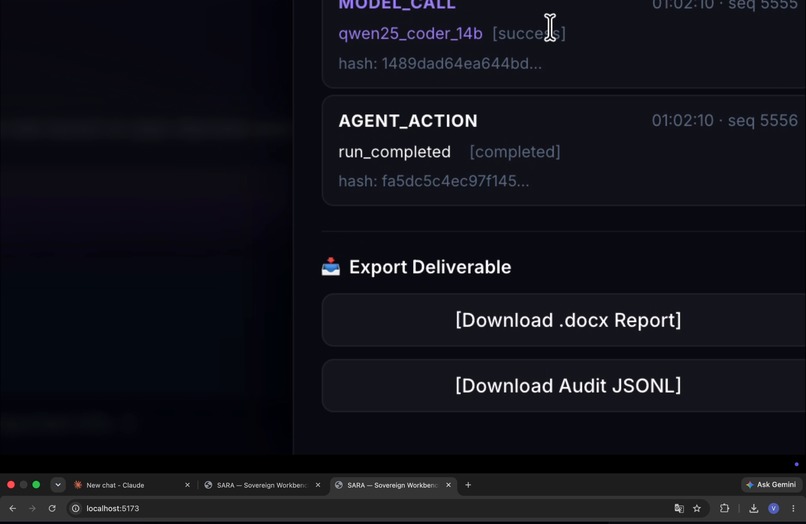Click the Ask Gemini button
The image size is (806, 524).
pyautogui.click(x=771, y=484)
